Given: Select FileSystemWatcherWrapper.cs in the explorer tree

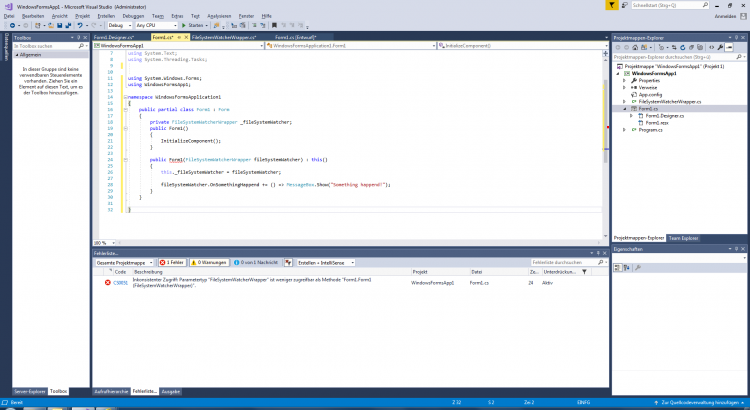Looking at the screenshot, I should coord(669,102).
